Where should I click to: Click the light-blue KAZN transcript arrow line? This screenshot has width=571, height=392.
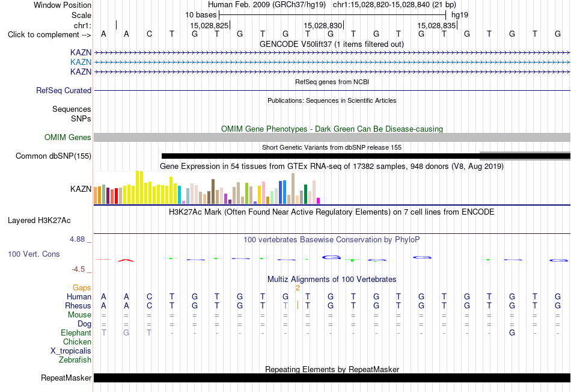[x=332, y=63]
